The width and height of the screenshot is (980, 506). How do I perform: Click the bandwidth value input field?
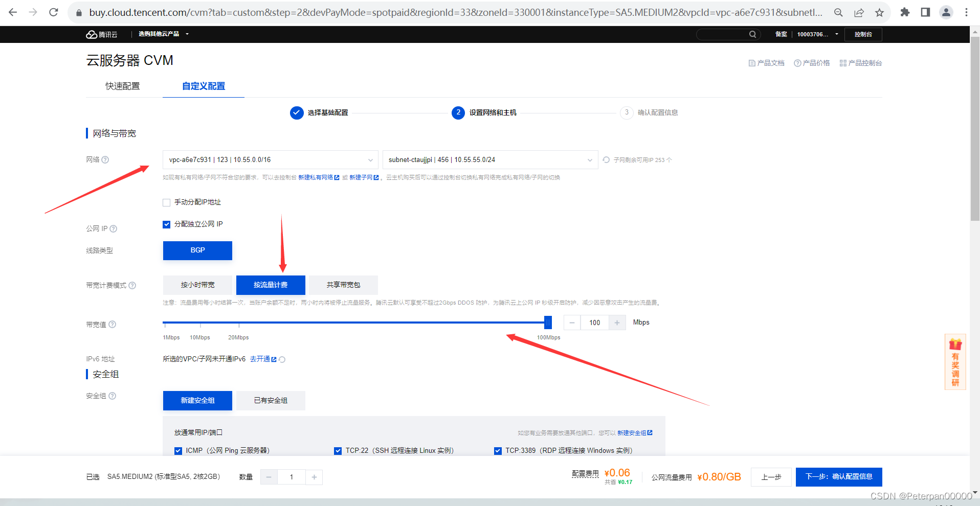pyautogui.click(x=594, y=323)
